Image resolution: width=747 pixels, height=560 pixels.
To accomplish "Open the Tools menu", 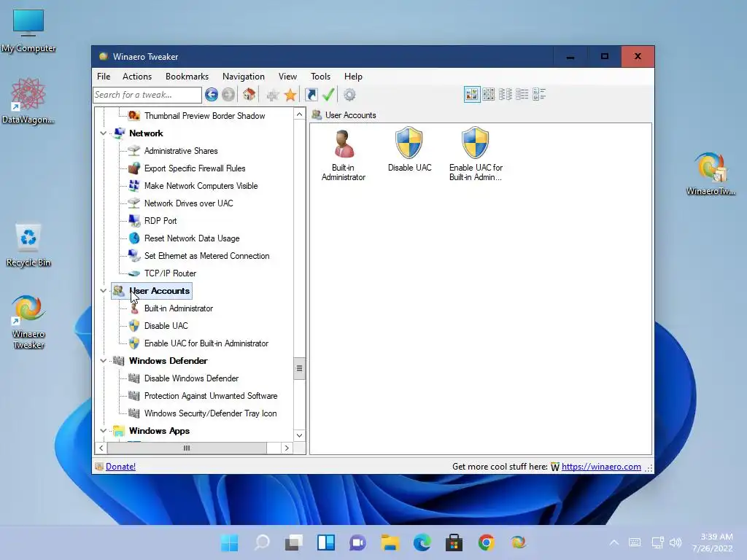I will click(320, 76).
